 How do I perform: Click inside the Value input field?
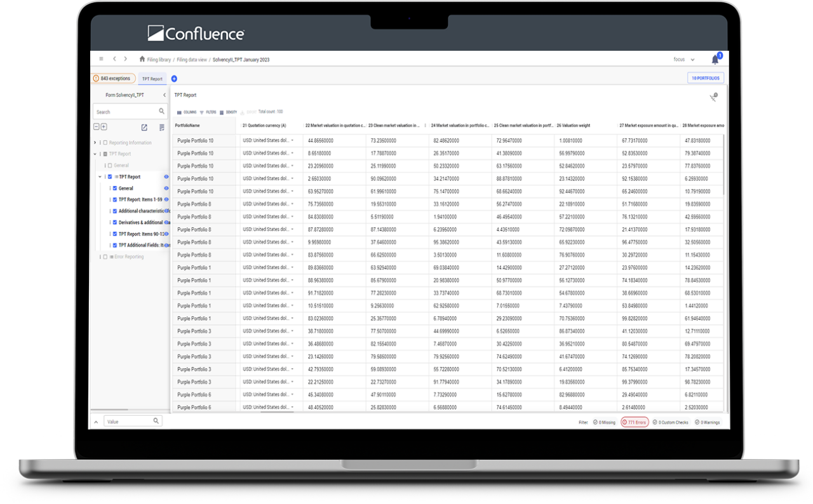pos(127,421)
